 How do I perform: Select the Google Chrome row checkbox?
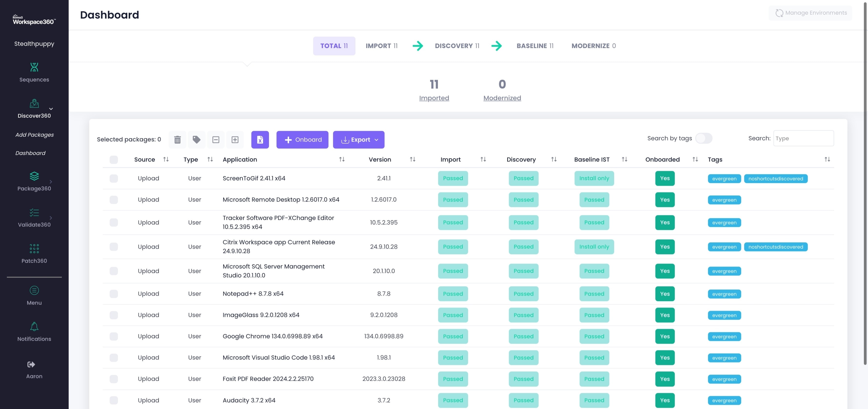114,336
